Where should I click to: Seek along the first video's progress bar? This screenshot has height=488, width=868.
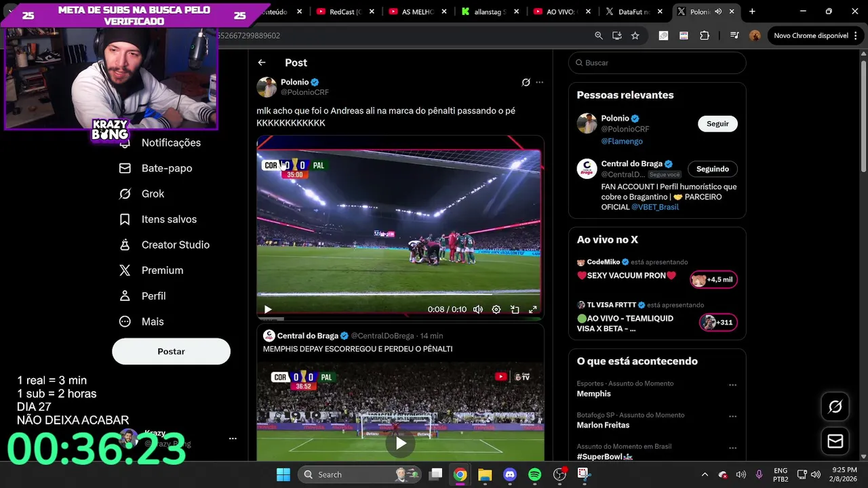coord(400,294)
